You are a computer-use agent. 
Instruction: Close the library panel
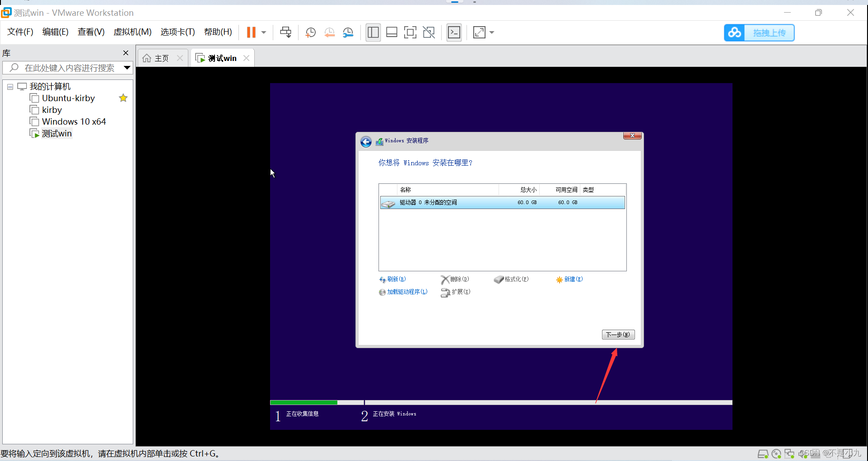point(126,53)
